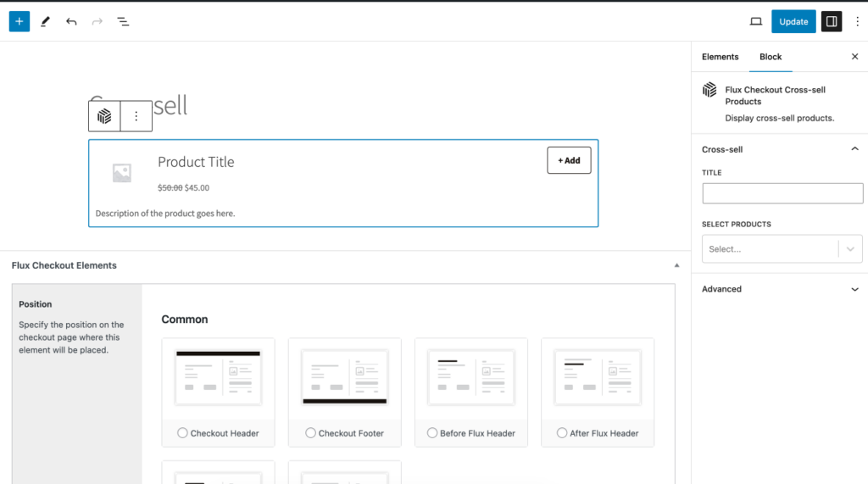Click the Product Title text
This screenshot has width=868, height=484.
196,162
